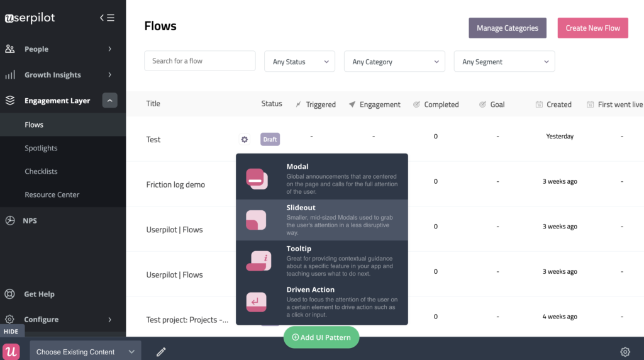The image size is (644, 360).
Task: Select the Modal pattern icon
Action: tap(257, 179)
